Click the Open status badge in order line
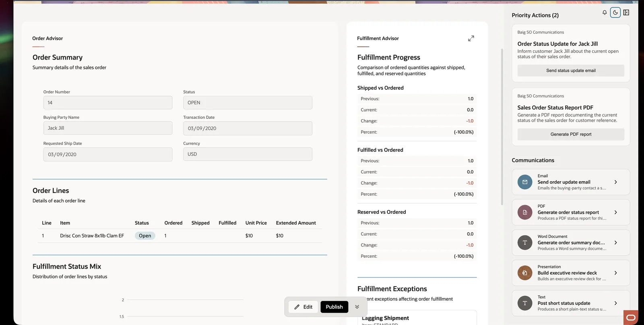 pyautogui.click(x=145, y=236)
